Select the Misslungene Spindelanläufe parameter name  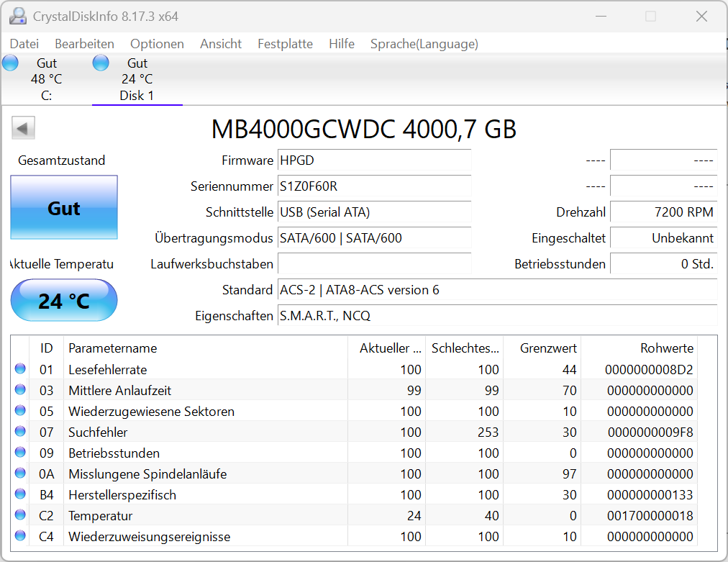(147, 474)
